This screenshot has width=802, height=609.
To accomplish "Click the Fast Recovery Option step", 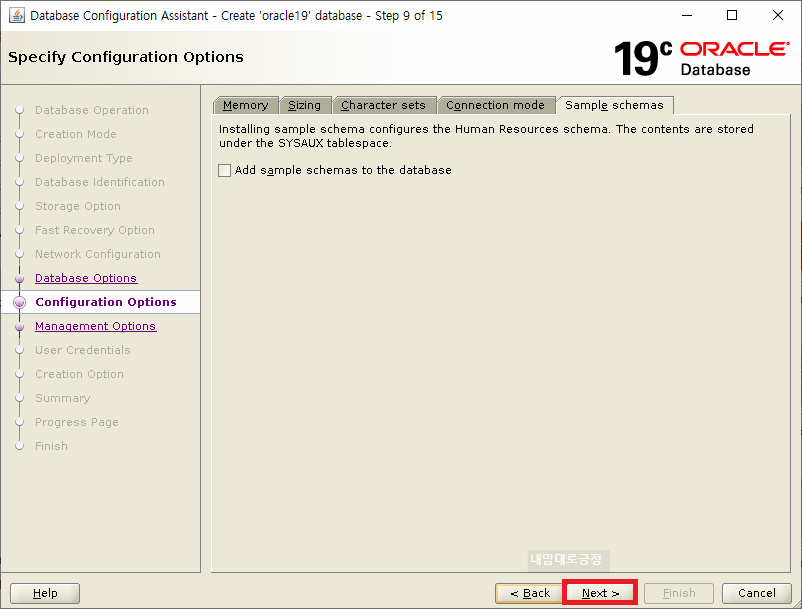I will [x=95, y=230].
